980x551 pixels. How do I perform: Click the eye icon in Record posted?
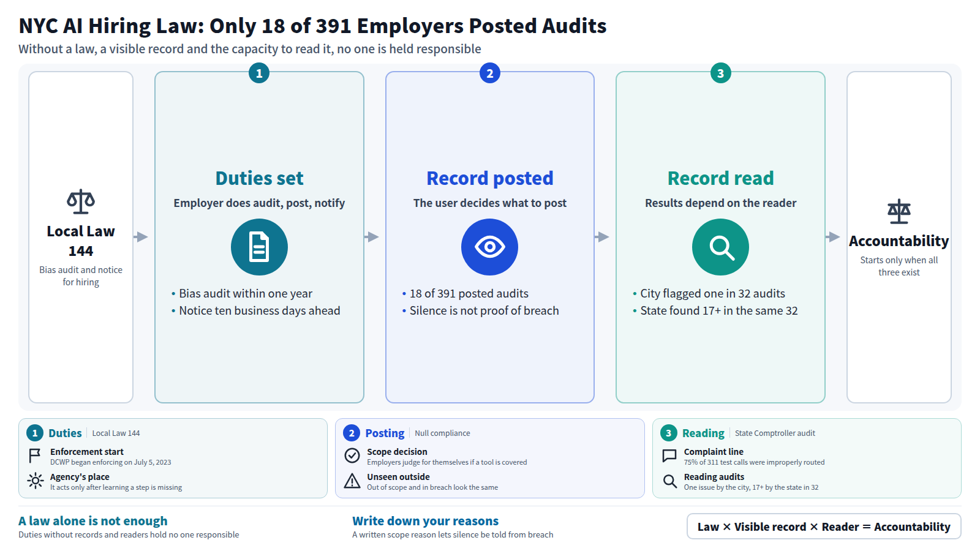tap(489, 247)
